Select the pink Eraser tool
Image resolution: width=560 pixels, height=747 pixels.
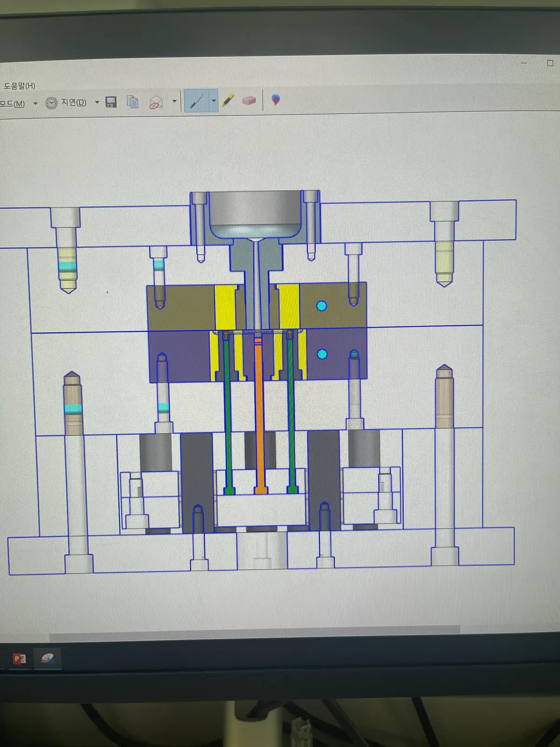pos(249,100)
